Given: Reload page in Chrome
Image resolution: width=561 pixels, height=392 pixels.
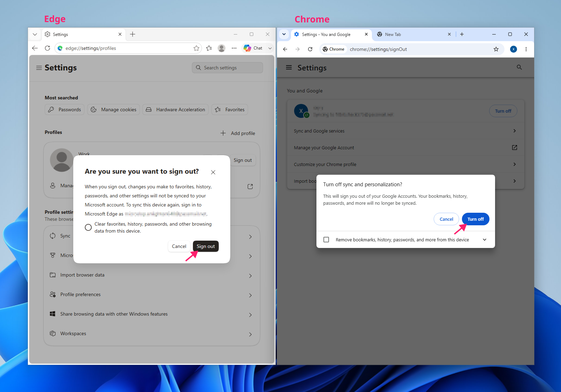Looking at the screenshot, I should 310,49.
